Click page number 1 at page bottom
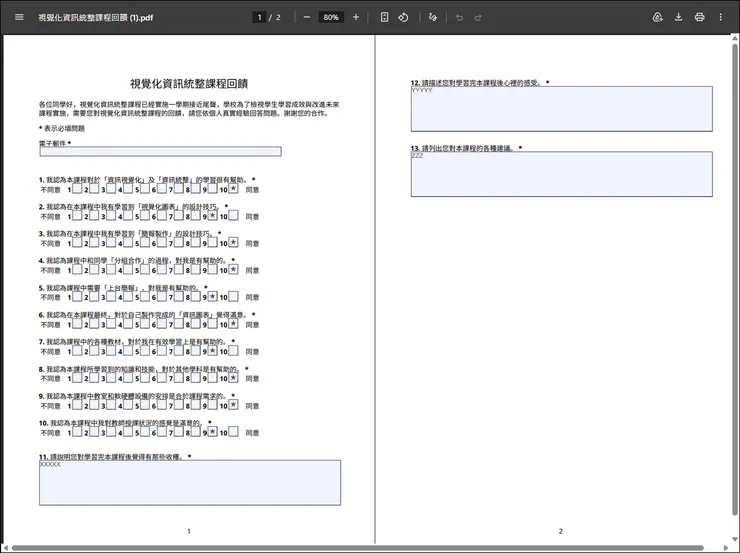This screenshot has height=553, width=740. tap(189, 531)
